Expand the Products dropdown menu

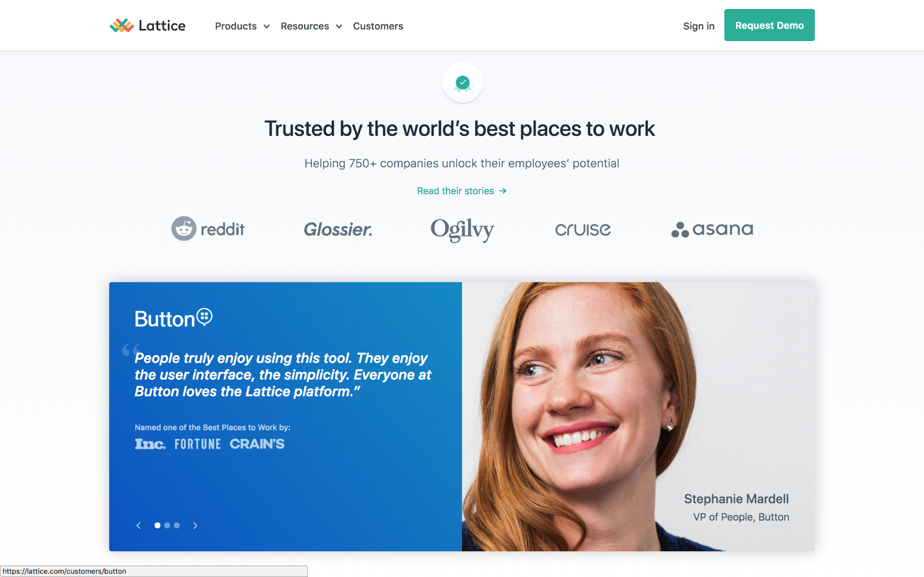[x=242, y=26]
